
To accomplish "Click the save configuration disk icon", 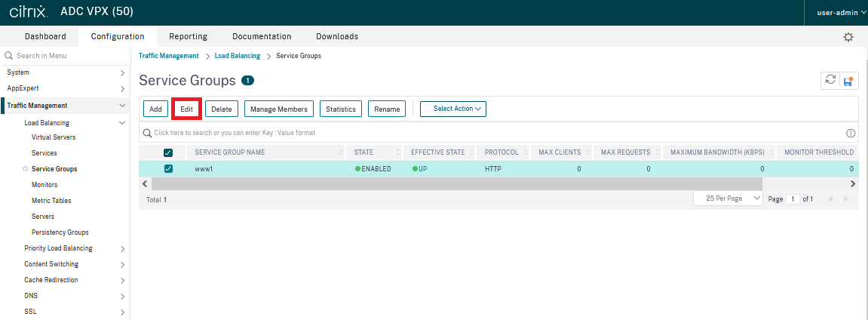I will click(849, 80).
